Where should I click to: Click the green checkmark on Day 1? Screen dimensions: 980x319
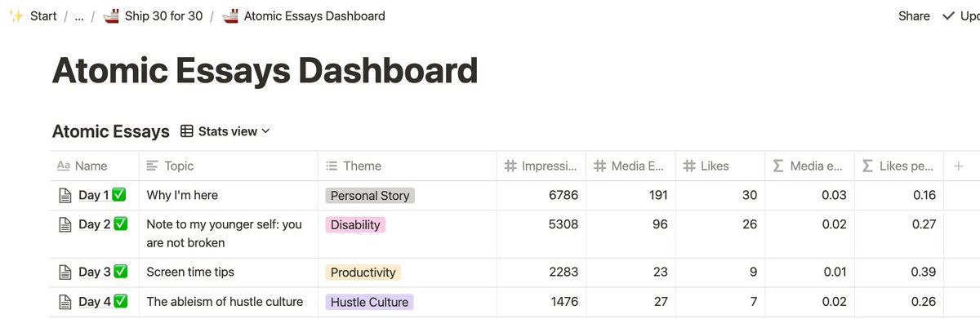(x=120, y=196)
